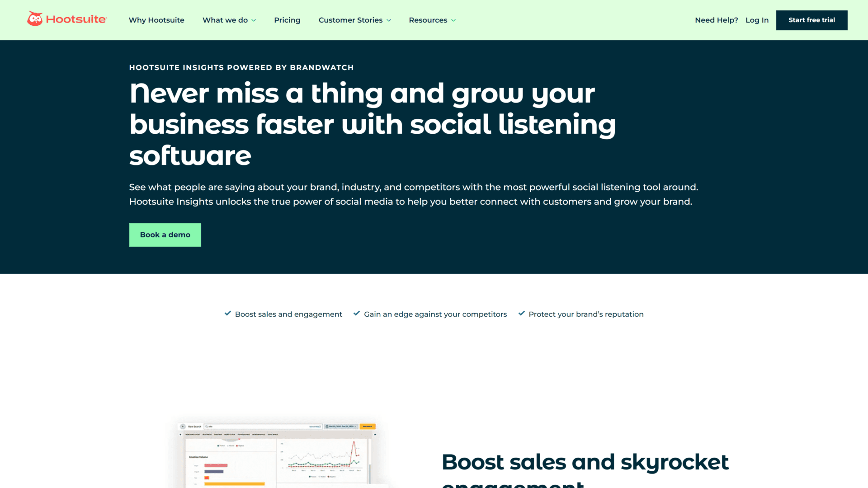Toggle the 'Protect your brand's reputation' section
Viewport: 868px width, 488px height.
(x=586, y=314)
